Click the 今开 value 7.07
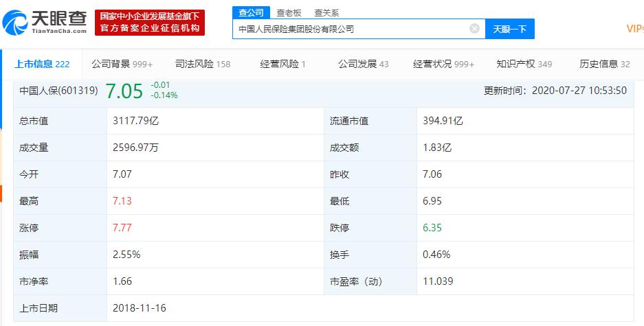The height and width of the screenshot is (326, 644). point(122,174)
